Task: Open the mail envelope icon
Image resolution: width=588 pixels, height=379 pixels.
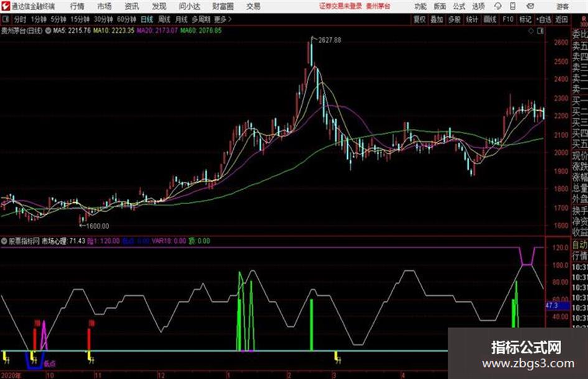Action: (x=530, y=6)
